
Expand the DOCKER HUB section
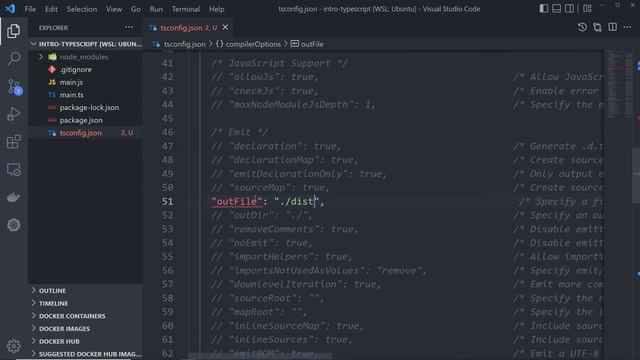86,341
